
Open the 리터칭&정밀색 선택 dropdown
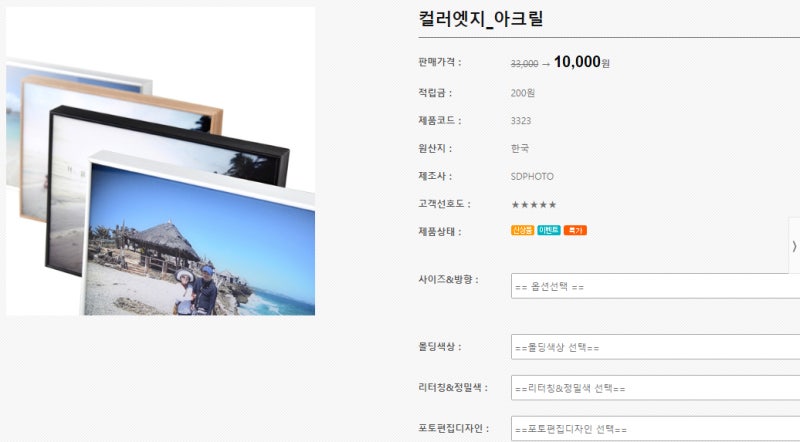(x=655, y=388)
